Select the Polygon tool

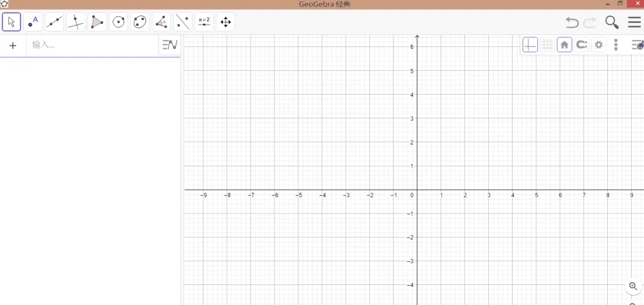pos(97,22)
